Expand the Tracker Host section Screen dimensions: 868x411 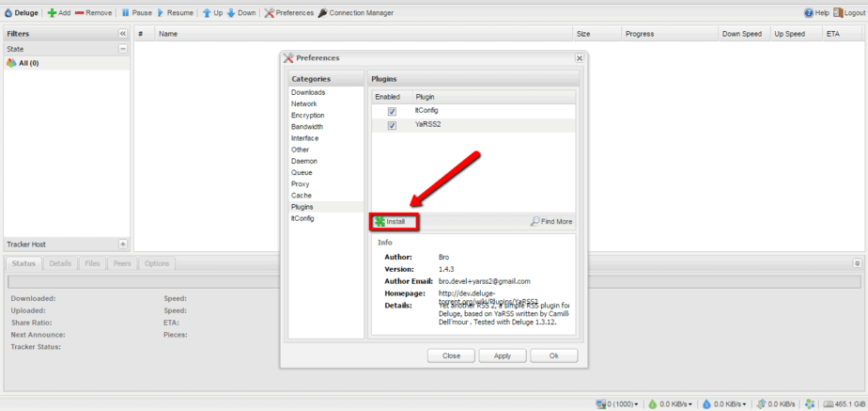pyautogui.click(x=122, y=244)
